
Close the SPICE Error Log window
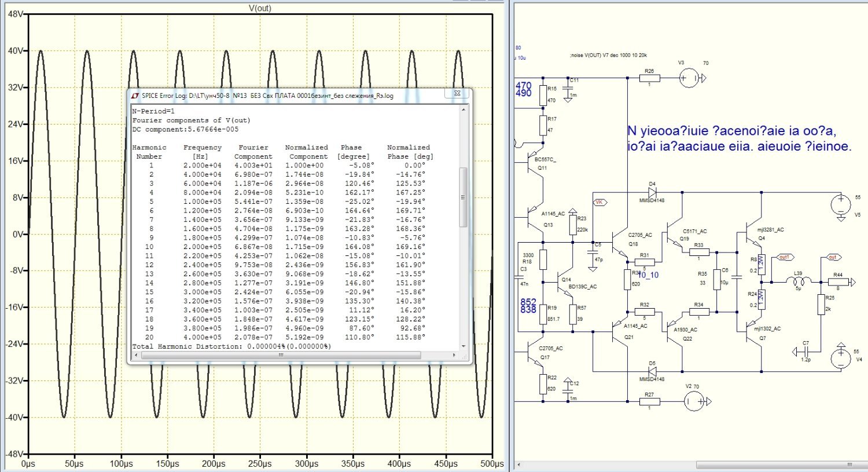457,93
